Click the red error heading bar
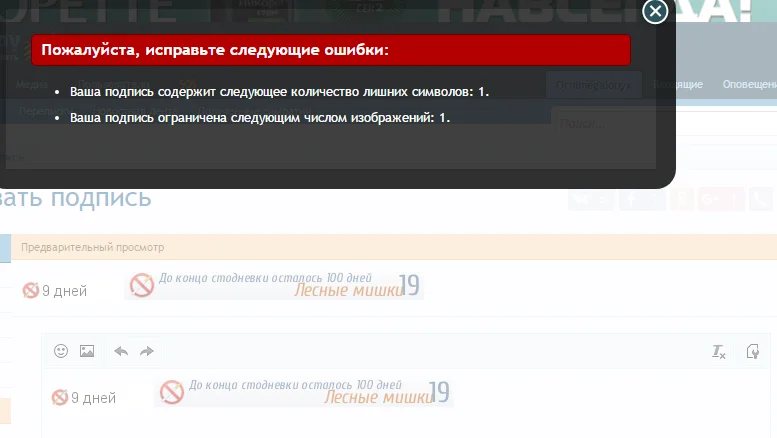Viewport: 777px width, 438px height. 331,50
